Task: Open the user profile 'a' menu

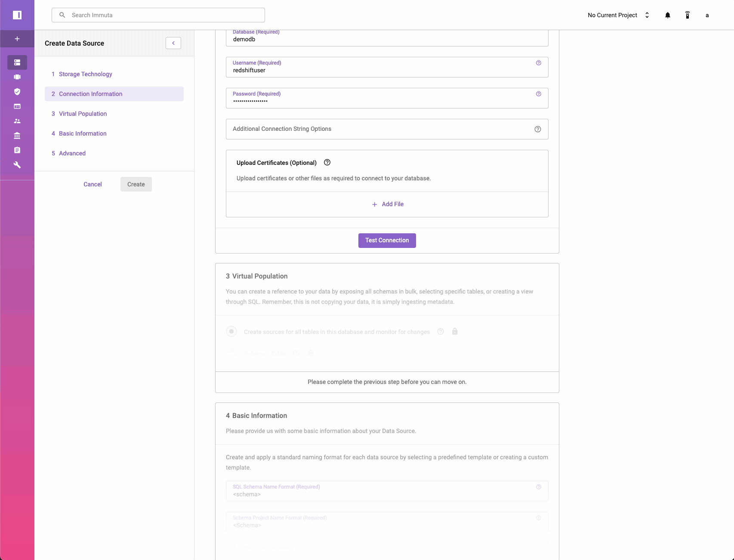Action: (707, 15)
